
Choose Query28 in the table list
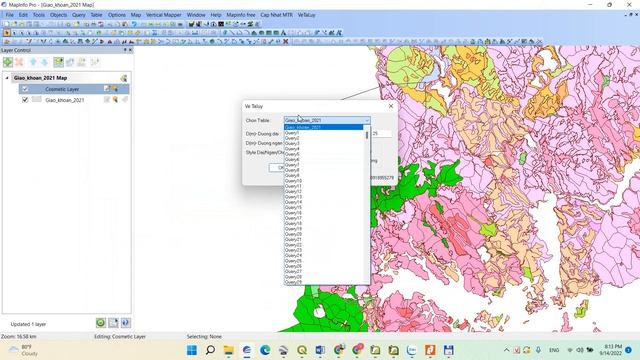click(x=324, y=277)
